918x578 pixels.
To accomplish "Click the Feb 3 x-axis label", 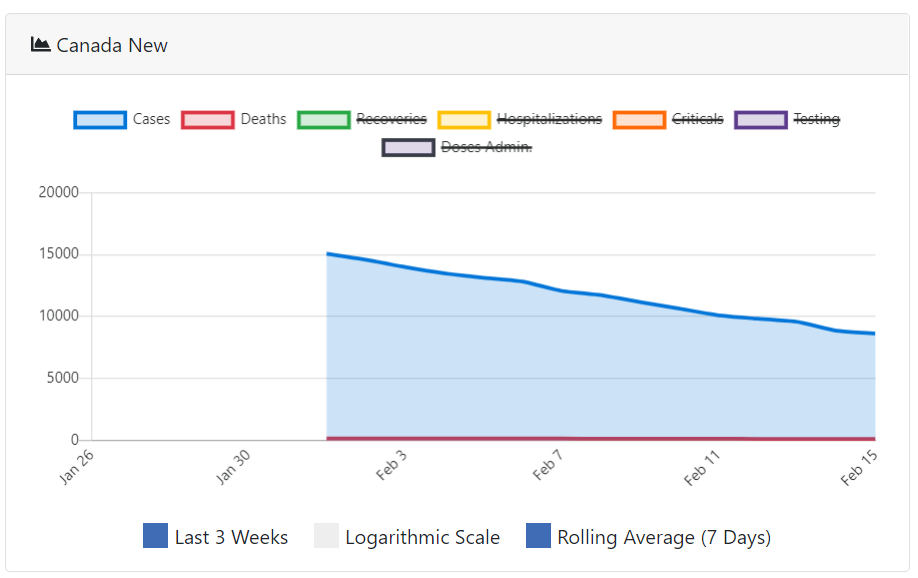I will (x=391, y=465).
